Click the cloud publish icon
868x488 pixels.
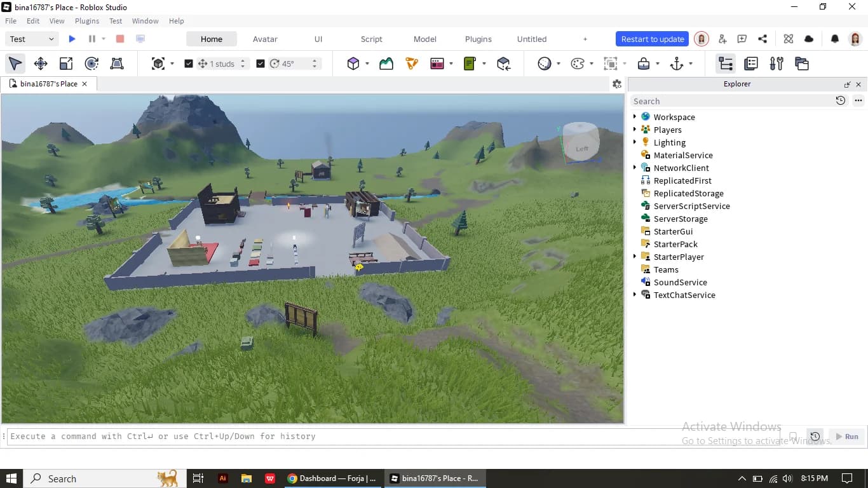tap(809, 39)
